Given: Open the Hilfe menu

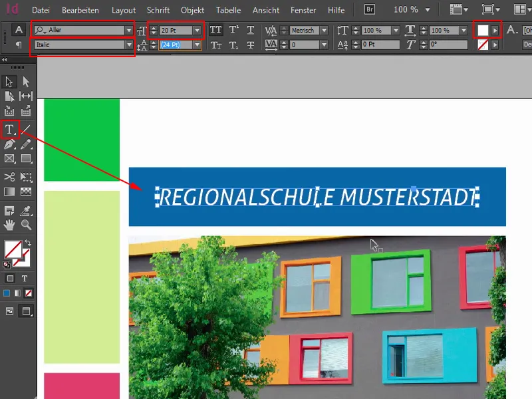Looking at the screenshot, I should click(x=336, y=10).
